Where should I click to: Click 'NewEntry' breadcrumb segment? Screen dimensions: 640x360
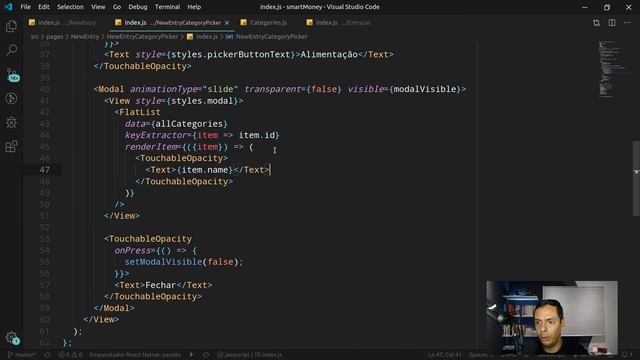point(85,37)
